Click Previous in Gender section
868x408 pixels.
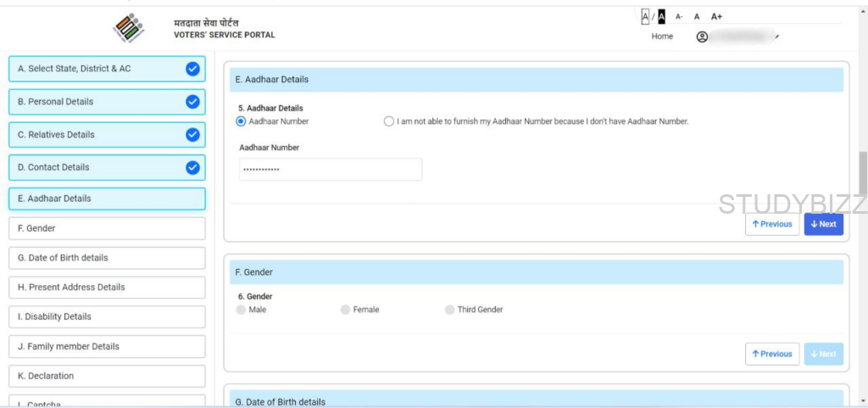771,354
